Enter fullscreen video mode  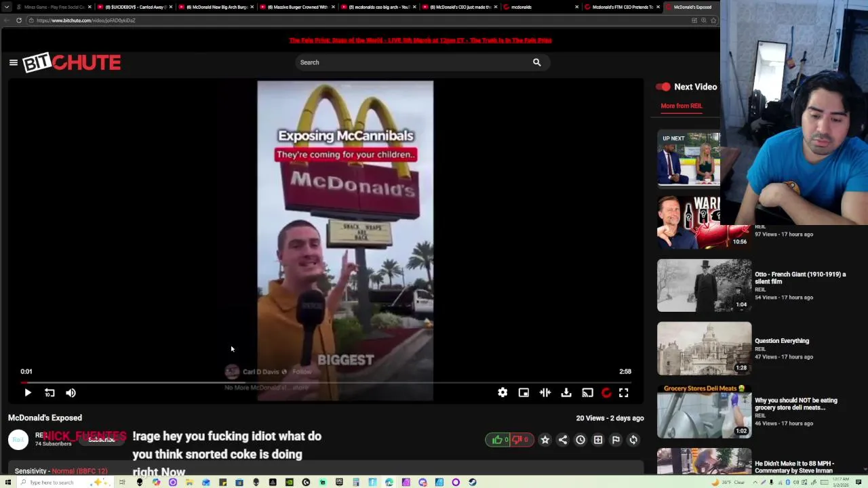[x=624, y=392]
